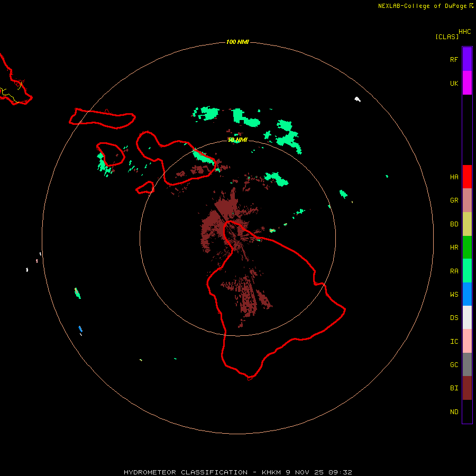476x476 pixels.
Task: Click the HA red legend swatch
Action: 467,177
